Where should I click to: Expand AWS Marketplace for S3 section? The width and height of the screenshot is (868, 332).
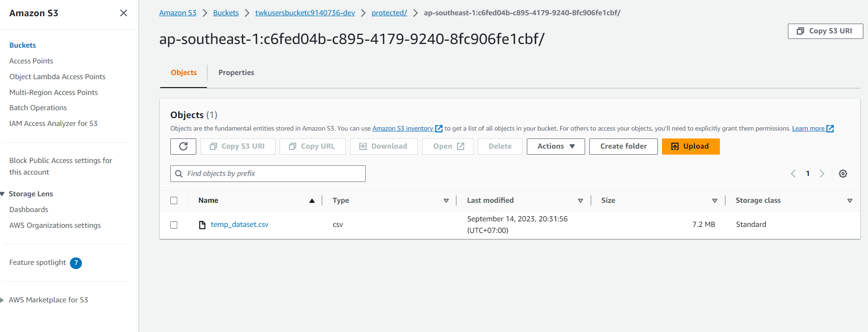[x=3, y=300]
